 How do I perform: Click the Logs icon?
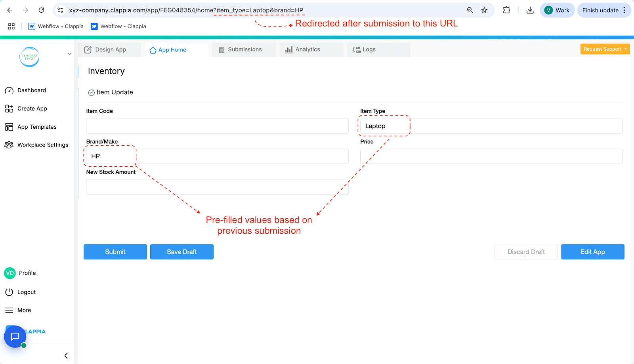(357, 50)
